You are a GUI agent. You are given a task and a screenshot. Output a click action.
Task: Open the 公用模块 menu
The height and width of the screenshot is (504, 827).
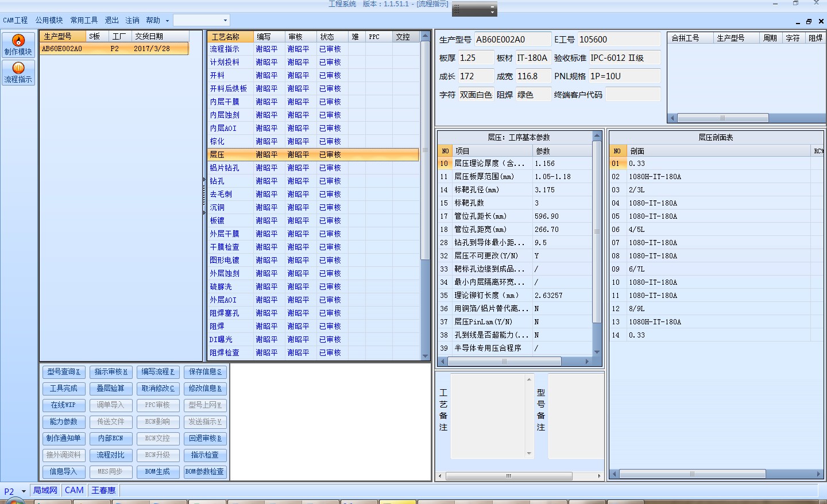[49, 20]
